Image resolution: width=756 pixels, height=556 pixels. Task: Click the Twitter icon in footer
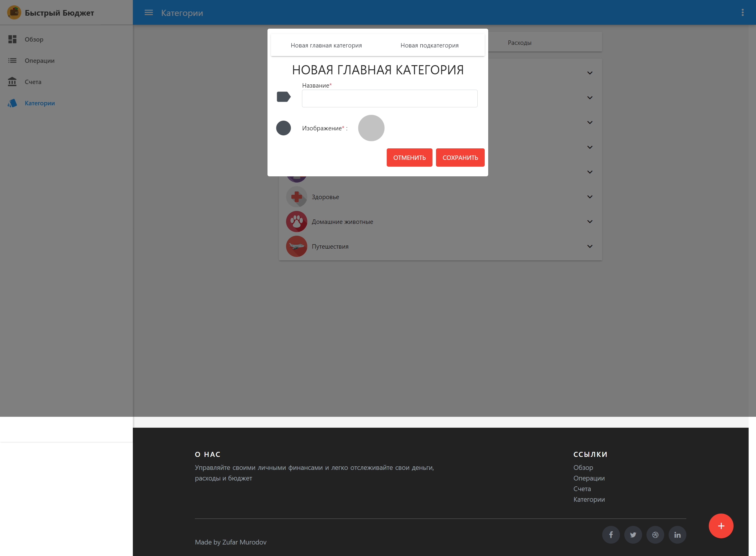633,535
